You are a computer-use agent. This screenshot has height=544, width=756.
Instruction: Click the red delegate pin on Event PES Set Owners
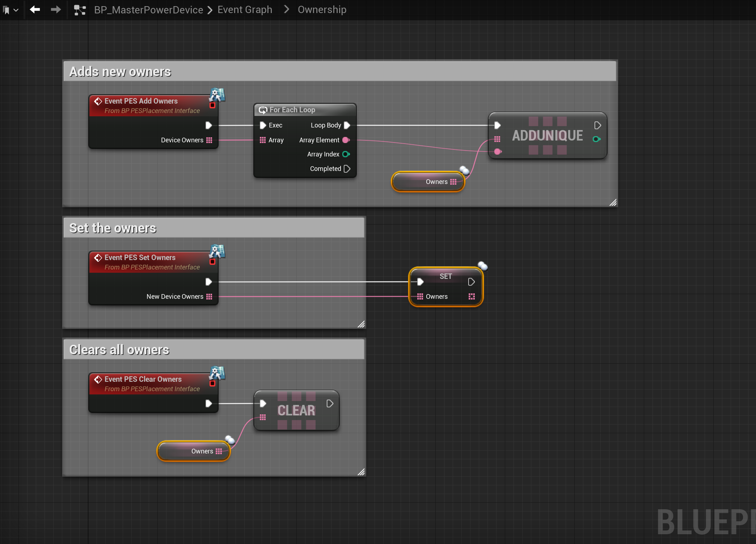point(212,262)
